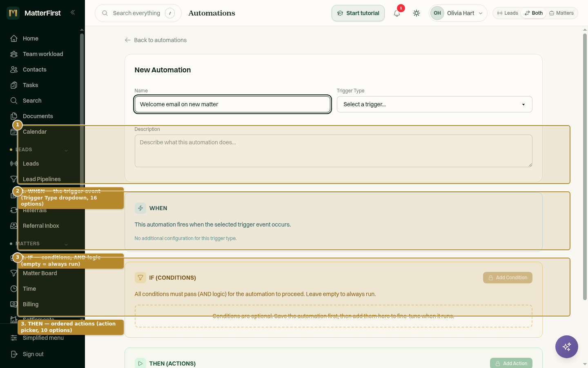Screen dimensions: 588x368
Task: Click the Add Condition button
Action: [x=508, y=278]
